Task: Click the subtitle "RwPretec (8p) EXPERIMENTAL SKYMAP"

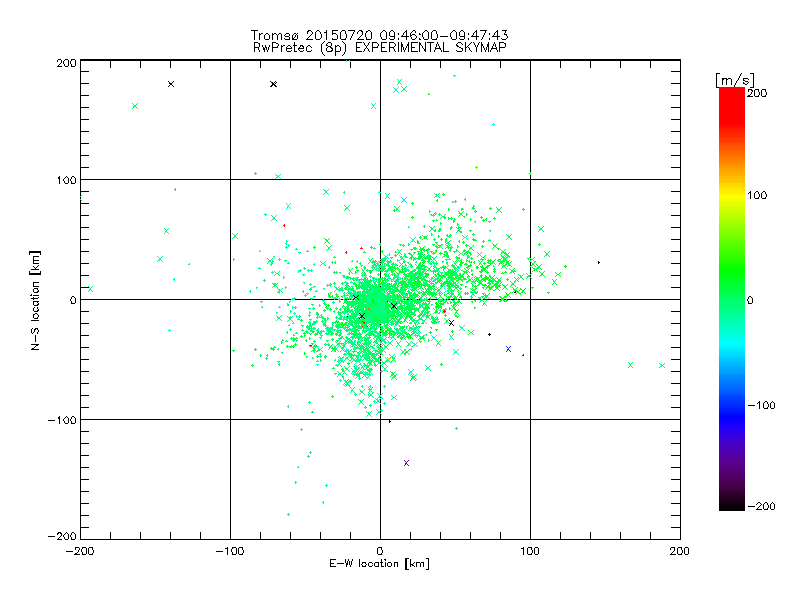Action: tap(380, 48)
